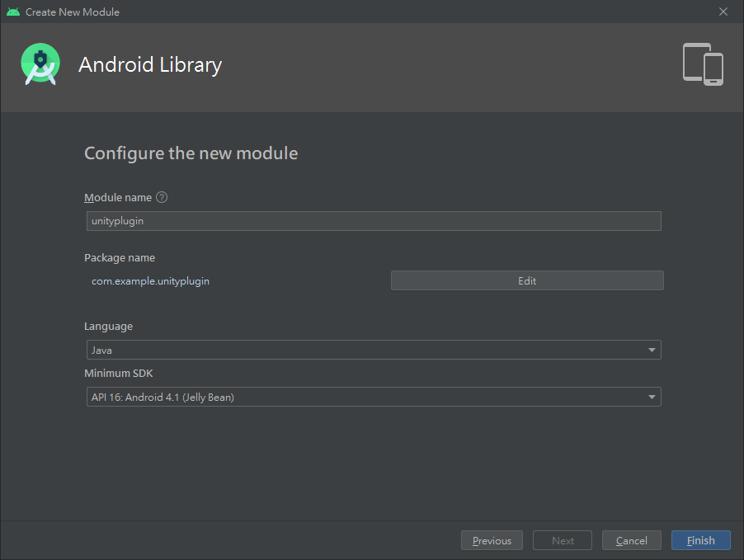
Task: Click the Android Studio logo in header
Action: pyautogui.click(x=40, y=64)
